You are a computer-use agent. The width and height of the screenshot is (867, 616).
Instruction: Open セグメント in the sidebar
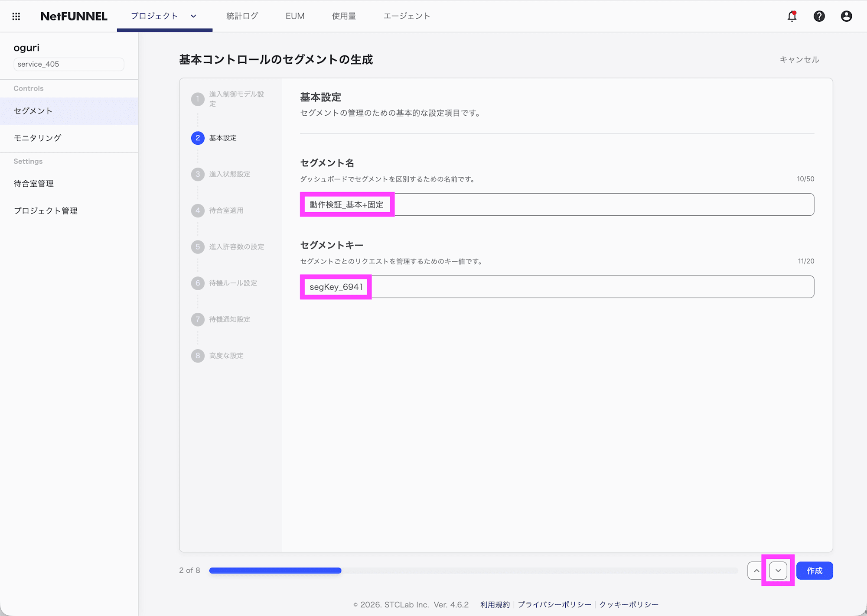pyautogui.click(x=33, y=111)
